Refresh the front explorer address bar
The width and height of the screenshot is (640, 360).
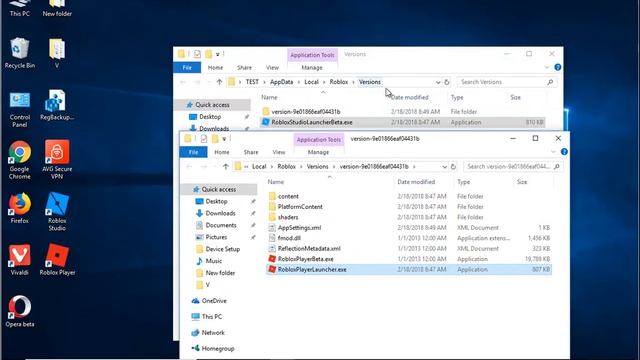click(x=453, y=167)
